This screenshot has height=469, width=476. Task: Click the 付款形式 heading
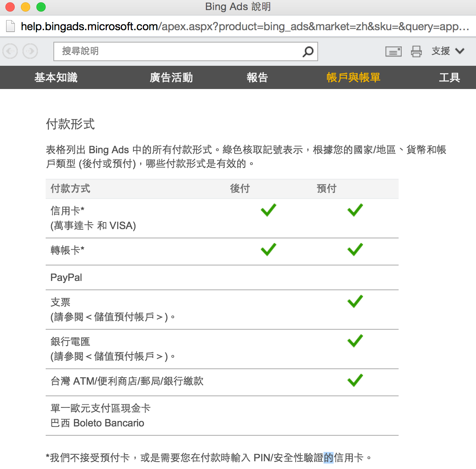click(70, 124)
